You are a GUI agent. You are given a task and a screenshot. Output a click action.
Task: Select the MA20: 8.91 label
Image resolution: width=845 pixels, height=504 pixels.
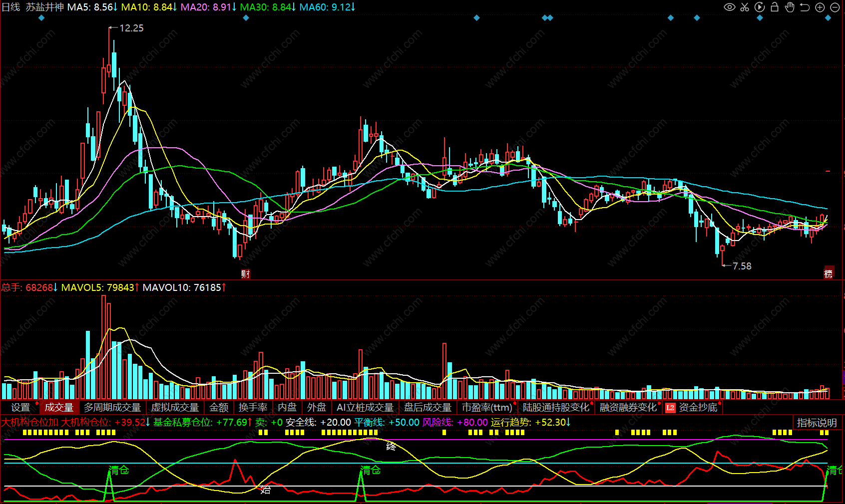(208, 7)
